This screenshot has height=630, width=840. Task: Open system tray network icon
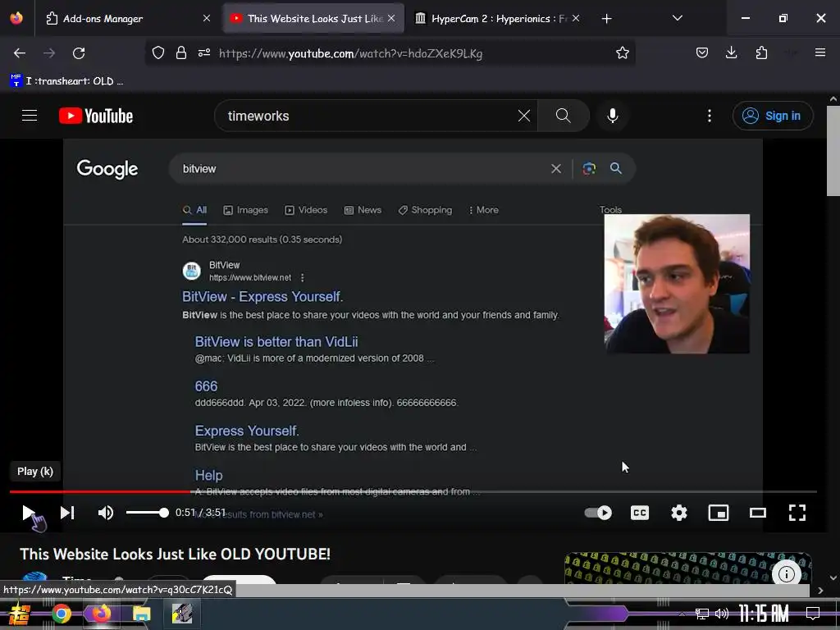[701, 614]
